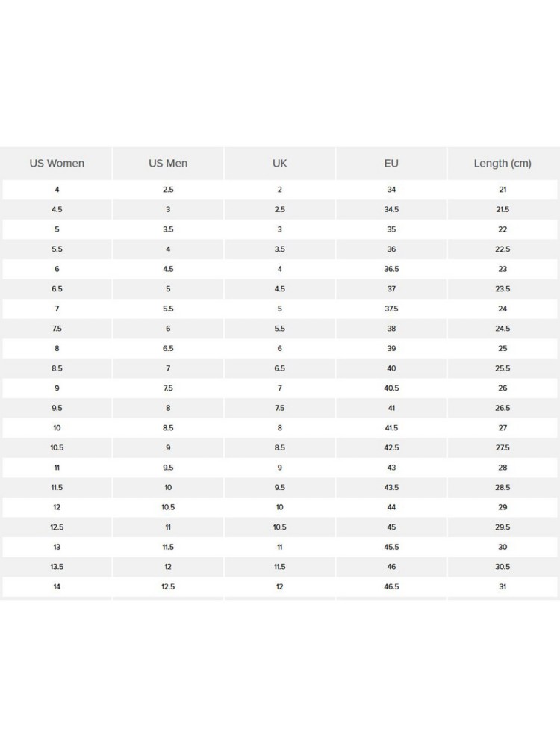The image size is (560, 747).
Task: Select the UK column header
Action: click(280, 163)
